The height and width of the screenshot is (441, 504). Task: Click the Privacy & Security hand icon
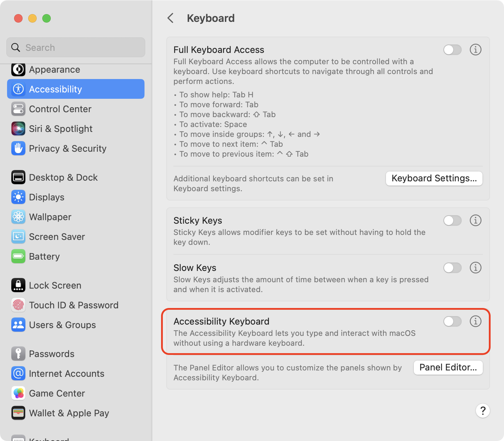point(18,149)
